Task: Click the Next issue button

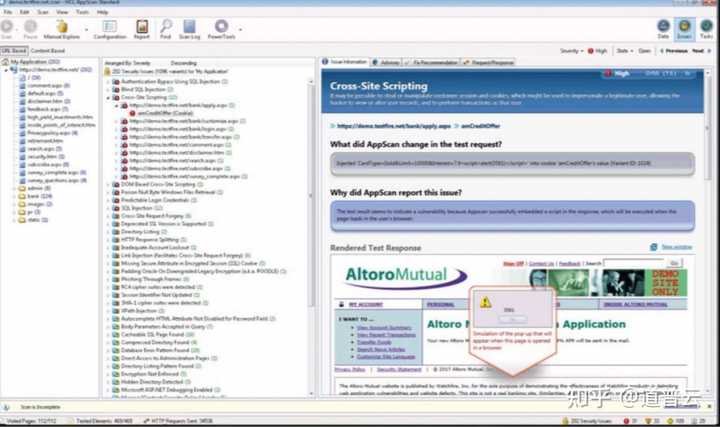Action: (701, 51)
